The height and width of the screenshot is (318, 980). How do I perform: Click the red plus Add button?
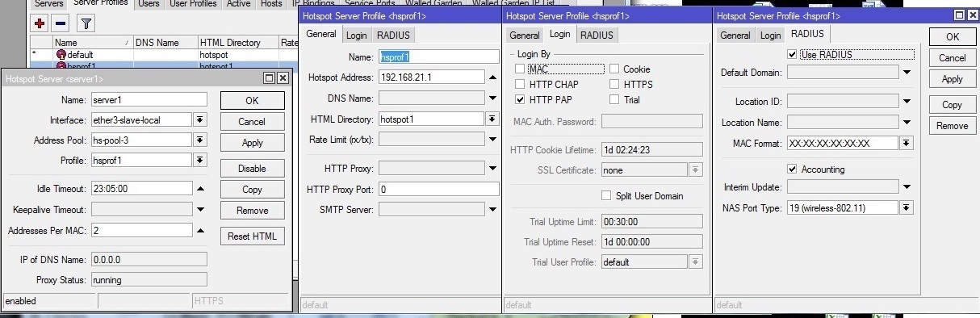tap(39, 23)
